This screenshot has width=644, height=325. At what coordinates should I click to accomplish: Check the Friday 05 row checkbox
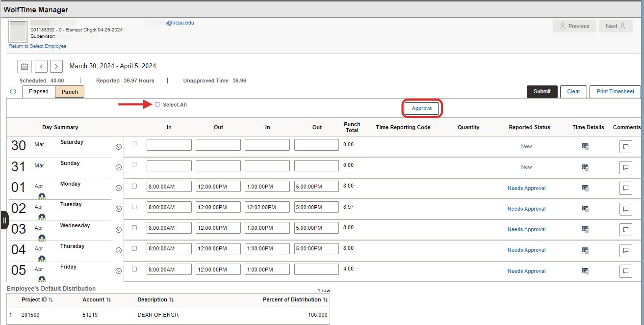[x=134, y=269]
